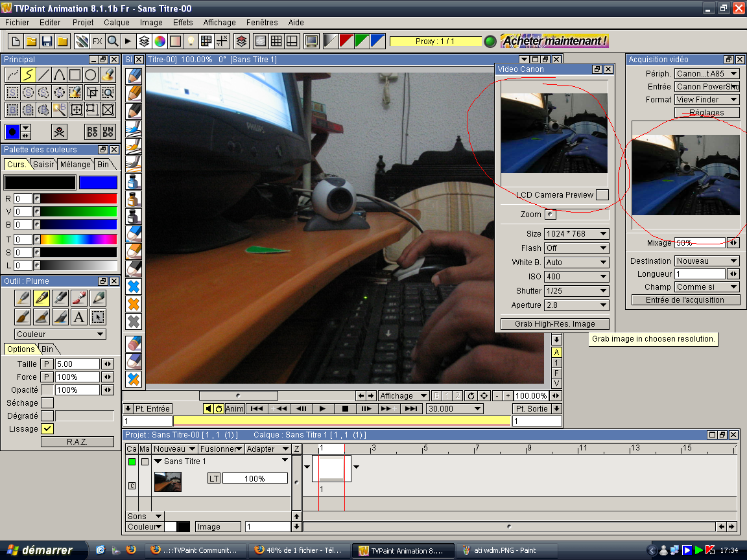Select the straight line tool

coord(44,75)
